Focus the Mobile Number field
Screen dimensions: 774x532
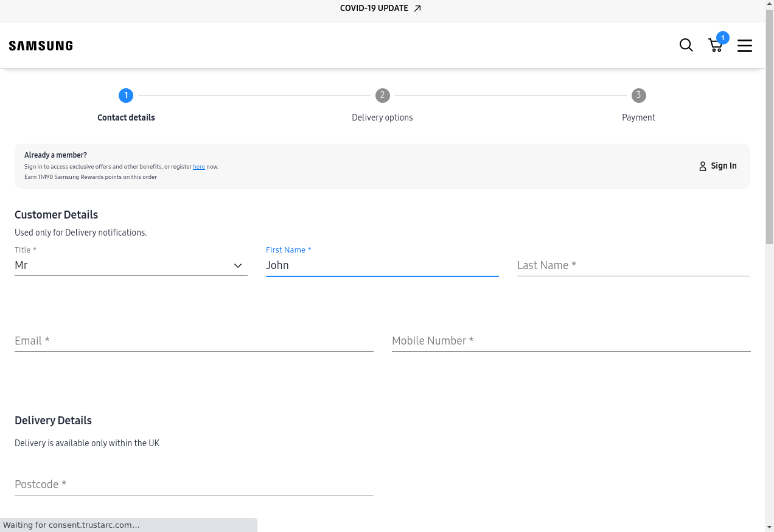click(571, 341)
